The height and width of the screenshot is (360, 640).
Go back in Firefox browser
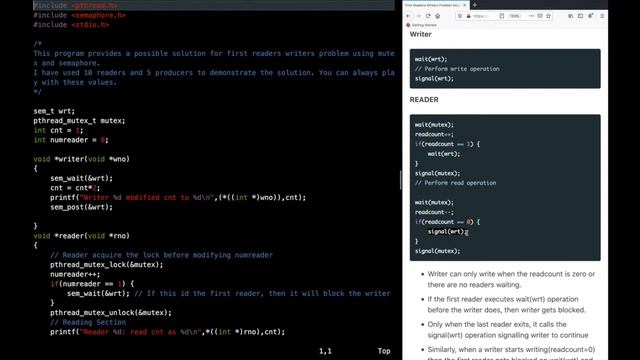(409, 16)
